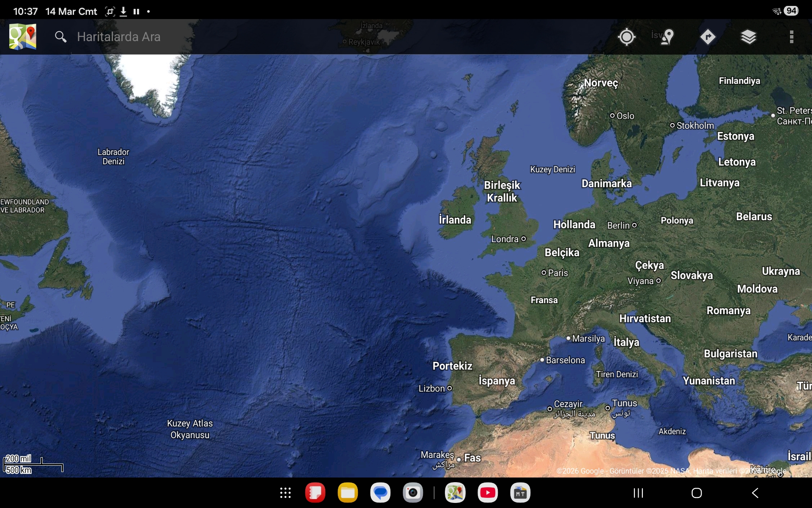Open the yellow Files app in taskbar

click(348, 493)
